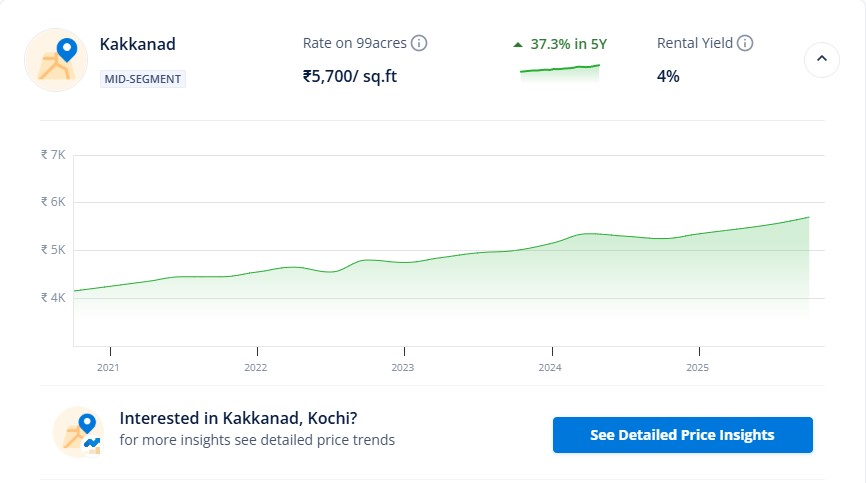866x483 pixels.
Task: Click info icon next to Rate on 99acres
Action: coord(419,43)
